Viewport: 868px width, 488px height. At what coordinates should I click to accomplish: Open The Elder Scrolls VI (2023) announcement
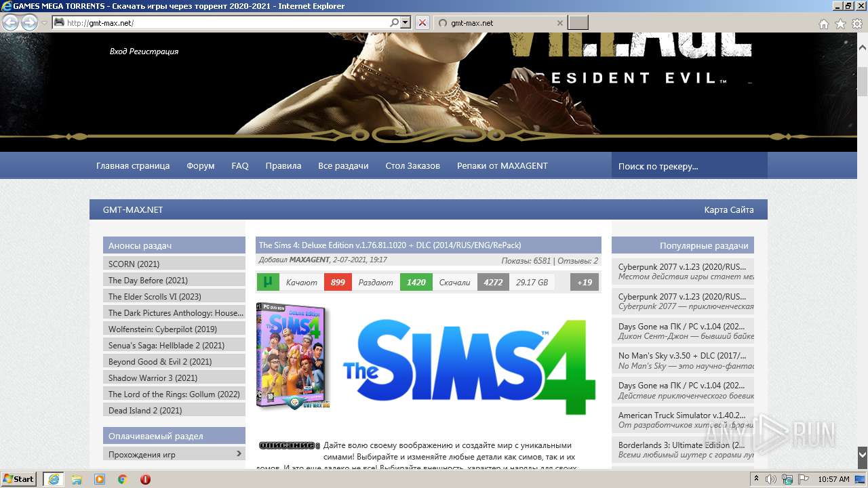(x=174, y=296)
